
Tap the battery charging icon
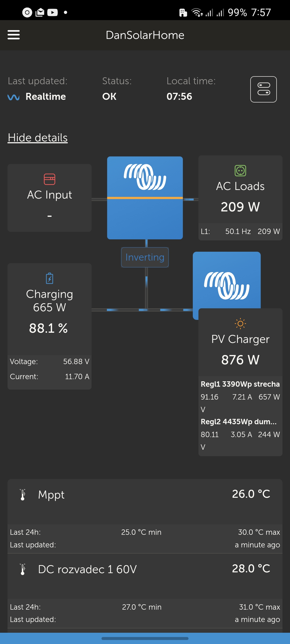tap(49, 278)
